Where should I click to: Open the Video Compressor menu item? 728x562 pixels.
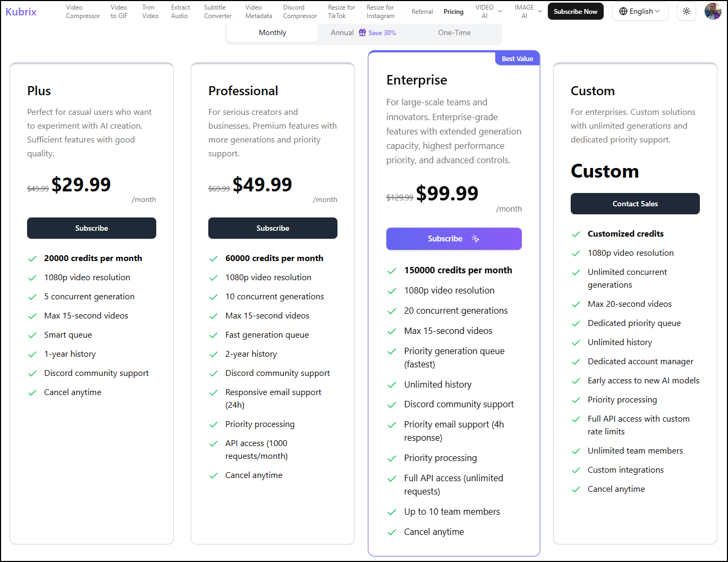(x=83, y=12)
